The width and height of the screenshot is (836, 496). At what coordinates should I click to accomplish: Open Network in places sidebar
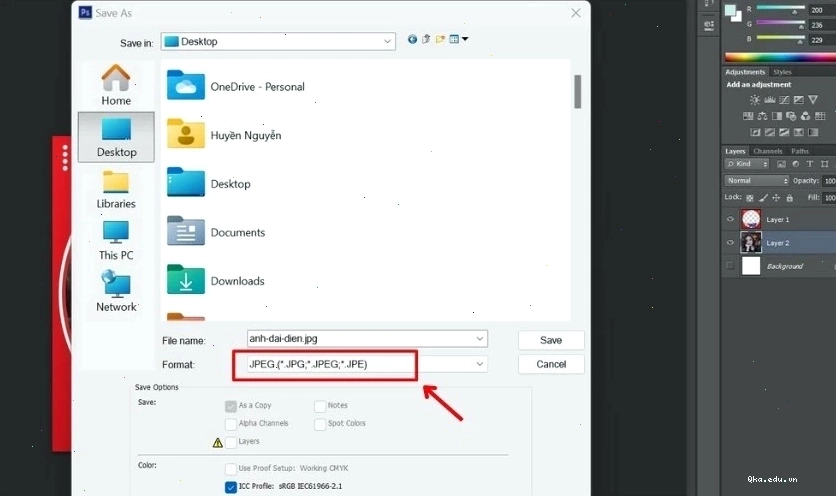(116, 292)
